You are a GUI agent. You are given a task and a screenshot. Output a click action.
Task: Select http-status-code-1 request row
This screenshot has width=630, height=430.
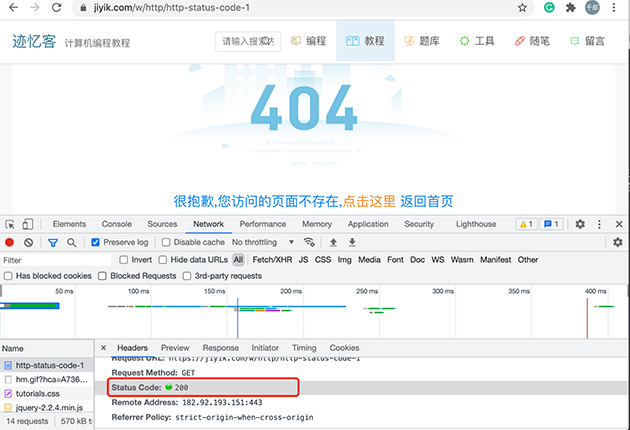pos(47,365)
